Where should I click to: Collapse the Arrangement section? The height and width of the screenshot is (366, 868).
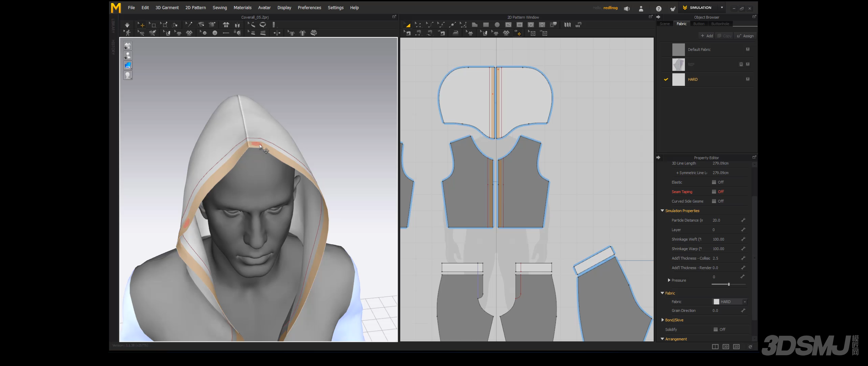tap(662, 339)
